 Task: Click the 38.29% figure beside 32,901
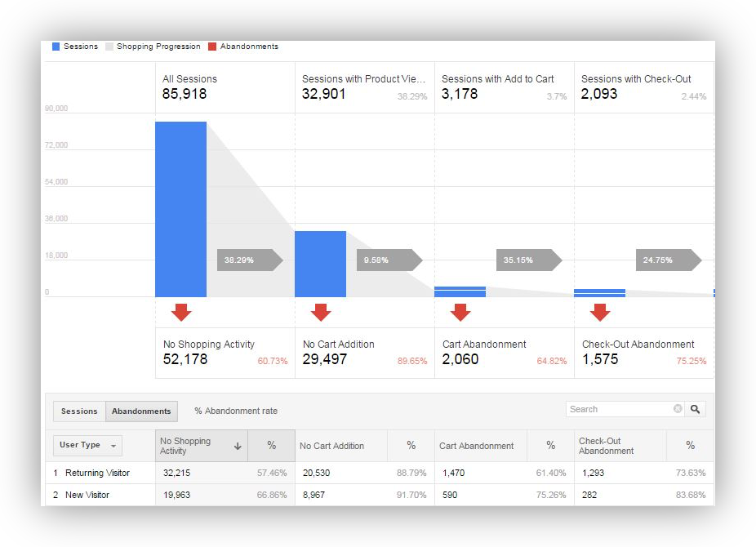pyautogui.click(x=412, y=96)
